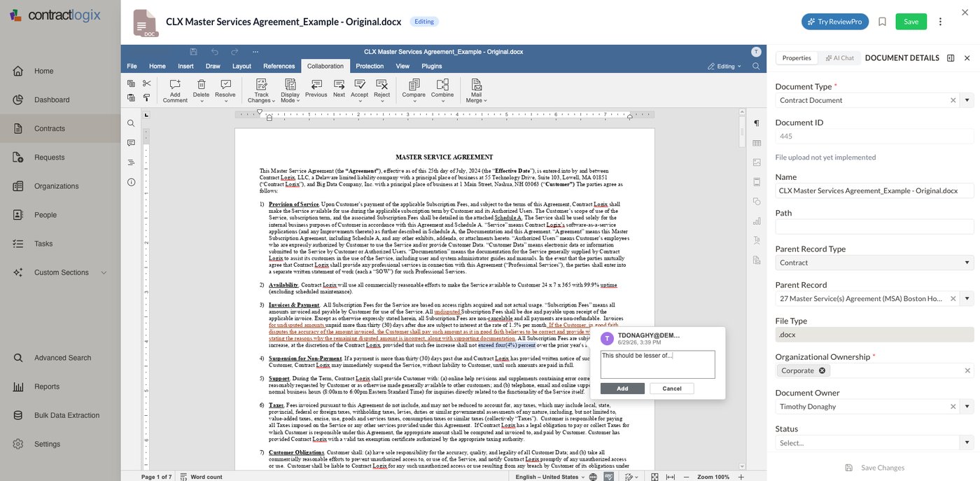Screen dimensions: 980x481
Task: Open the Document Owner dropdown arrow
Action: [x=967, y=407]
